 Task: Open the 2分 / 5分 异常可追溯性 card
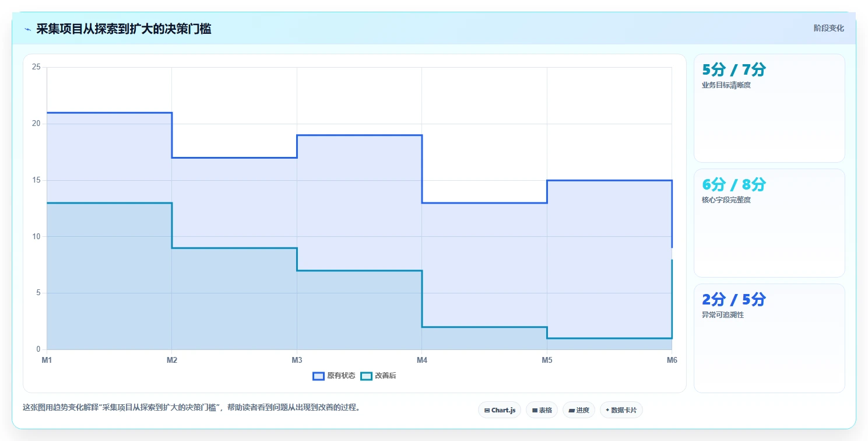pos(769,338)
